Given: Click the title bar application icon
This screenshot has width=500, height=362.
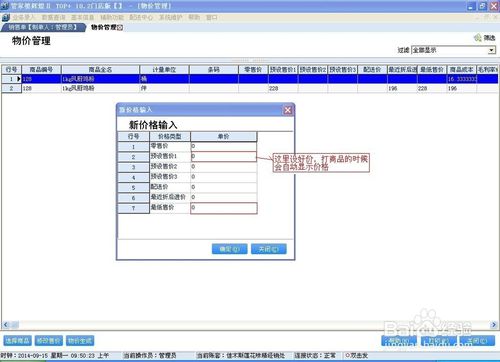Looking at the screenshot, I should (x=5, y=6).
